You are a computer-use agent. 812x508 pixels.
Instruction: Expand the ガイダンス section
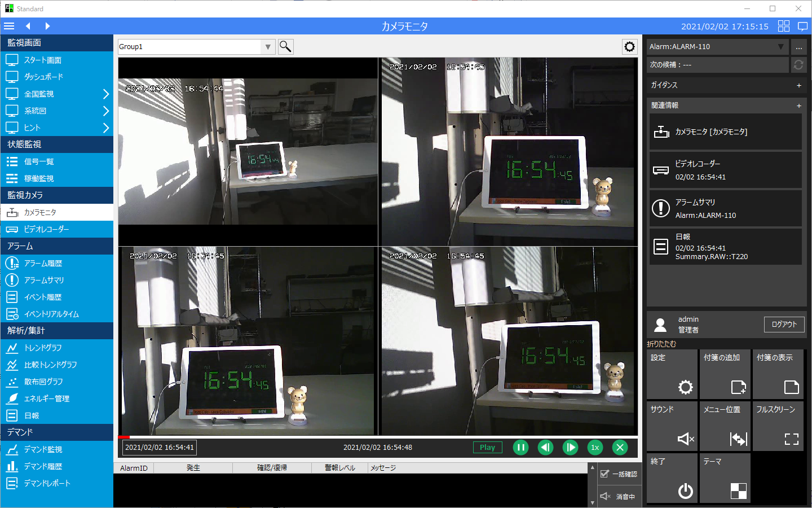click(798, 85)
